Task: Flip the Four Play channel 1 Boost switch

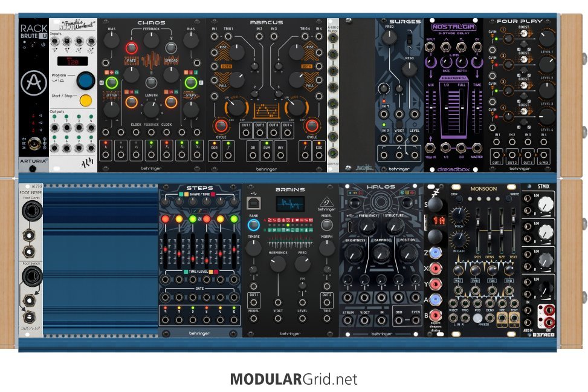Action: tap(525, 33)
